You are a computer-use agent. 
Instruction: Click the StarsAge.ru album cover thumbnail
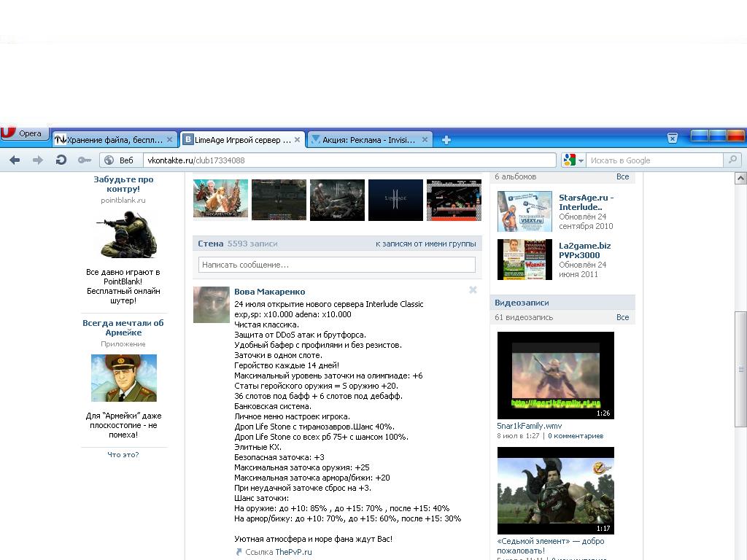(x=525, y=211)
